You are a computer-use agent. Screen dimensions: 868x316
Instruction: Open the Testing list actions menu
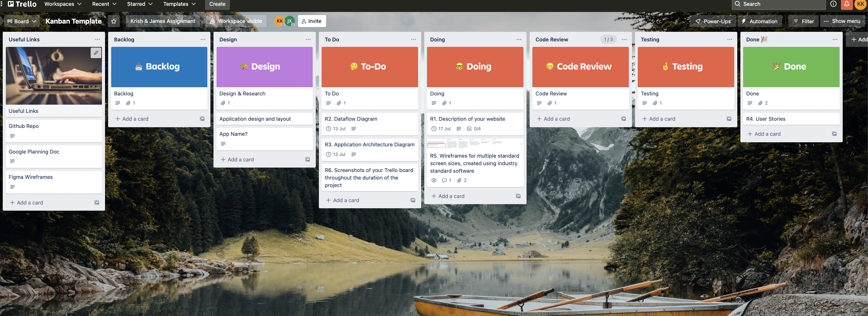click(x=730, y=40)
